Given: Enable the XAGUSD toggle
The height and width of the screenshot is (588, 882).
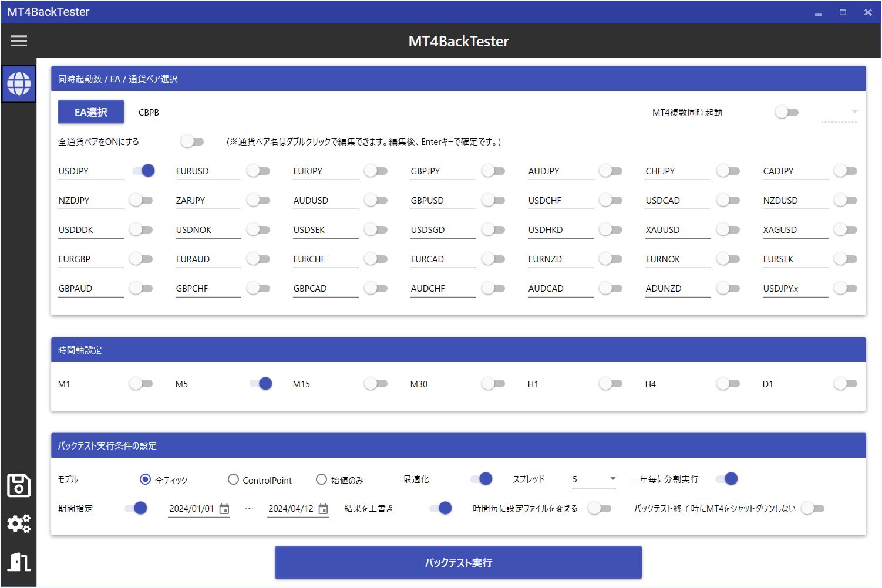Looking at the screenshot, I should point(846,229).
